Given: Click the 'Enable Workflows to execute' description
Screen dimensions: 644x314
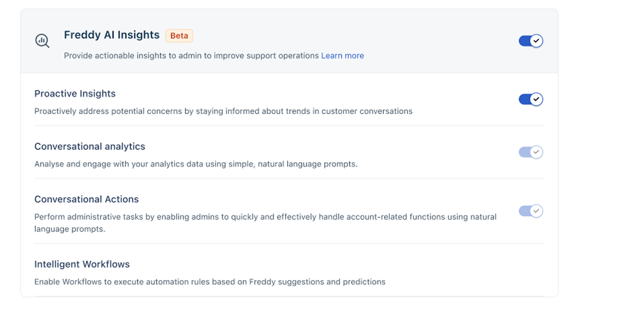Looking at the screenshot, I should click(x=210, y=282).
